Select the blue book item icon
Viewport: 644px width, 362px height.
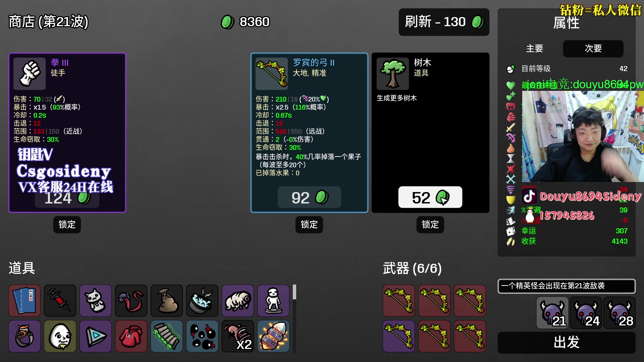[24, 301]
